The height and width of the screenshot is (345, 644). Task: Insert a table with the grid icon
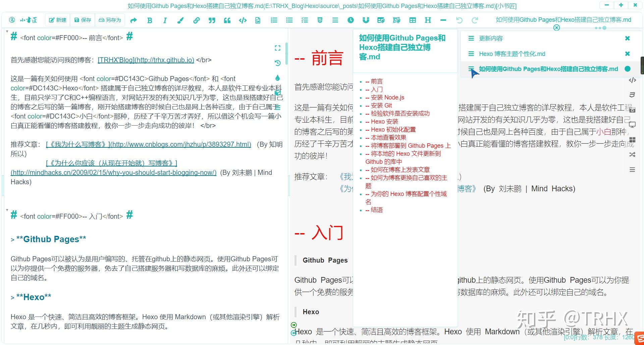pyautogui.click(x=413, y=20)
